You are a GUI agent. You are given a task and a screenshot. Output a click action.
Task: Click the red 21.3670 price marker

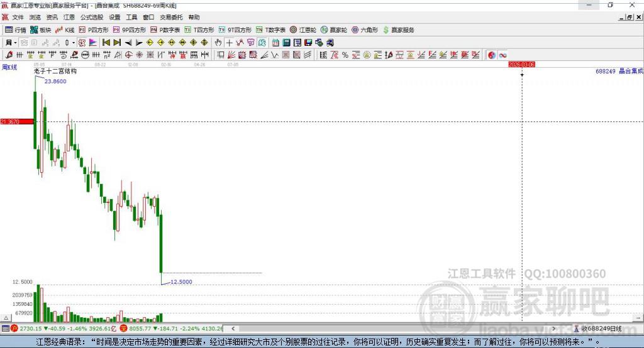[x=17, y=121]
